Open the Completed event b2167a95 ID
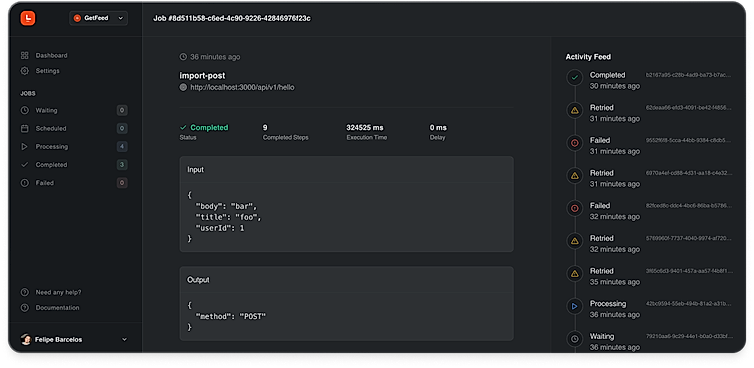 [689, 75]
